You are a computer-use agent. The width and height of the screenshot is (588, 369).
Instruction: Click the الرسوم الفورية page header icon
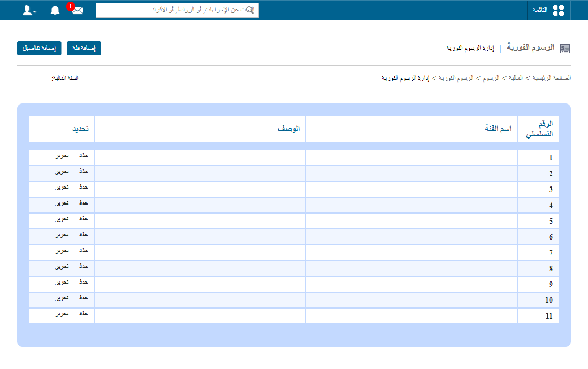(565, 49)
